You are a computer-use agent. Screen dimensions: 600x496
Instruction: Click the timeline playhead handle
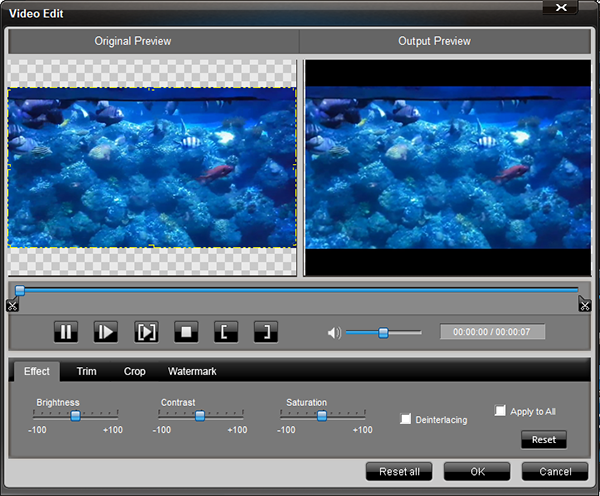tap(20, 290)
